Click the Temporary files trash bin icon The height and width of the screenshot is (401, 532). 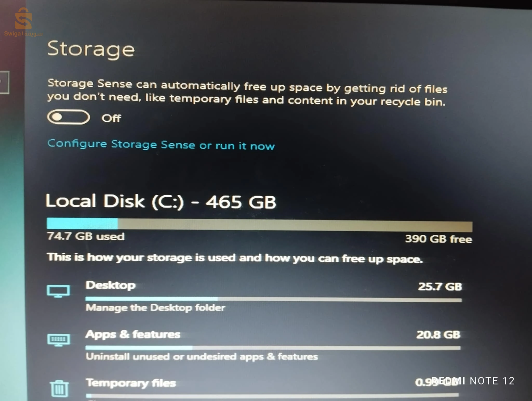[x=59, y=389]
